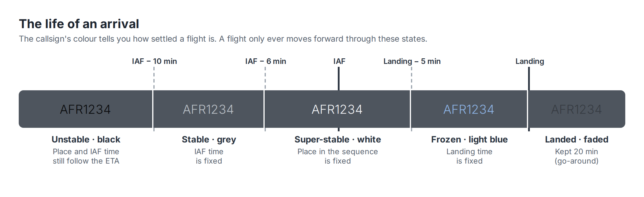This screenshot has height=197, width=644.
Task: Click the 'Landing – 5 min' marker label
Action: (412, 61)
